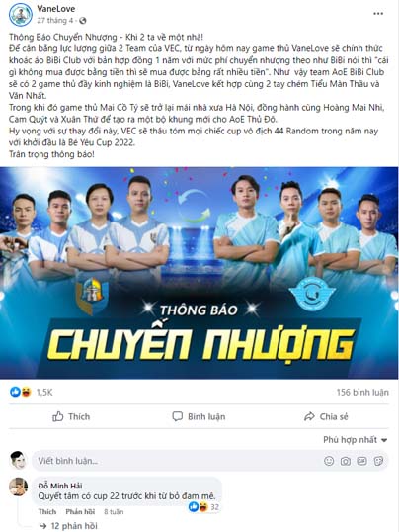
Task: Open the three-dot post options menu
Action: pyautogui.click(x=378, y=14)
